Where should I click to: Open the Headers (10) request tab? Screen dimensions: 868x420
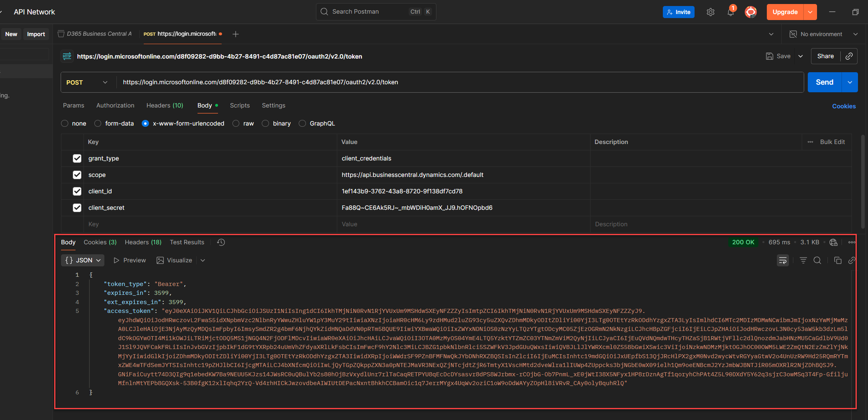tap(165, 106)
